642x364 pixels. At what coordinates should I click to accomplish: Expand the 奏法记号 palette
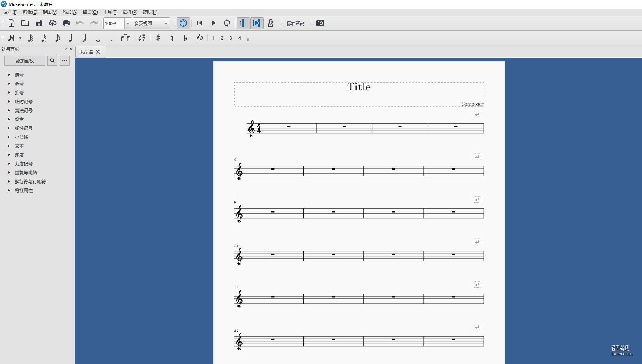point(9,110)
